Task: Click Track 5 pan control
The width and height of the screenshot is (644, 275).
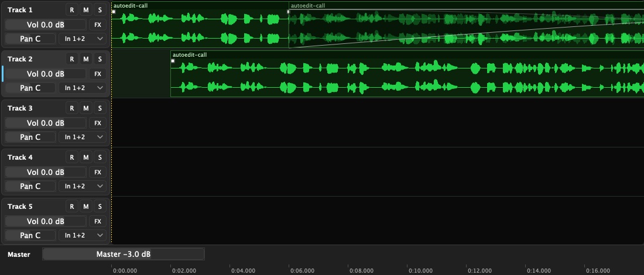Action: tap(30, 236)
